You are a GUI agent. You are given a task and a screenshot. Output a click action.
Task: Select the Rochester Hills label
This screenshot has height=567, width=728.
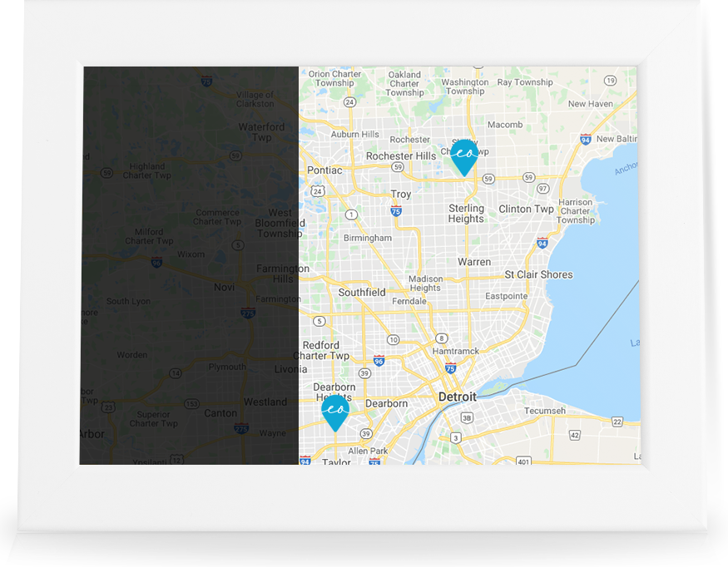click(x=401, y=156)
